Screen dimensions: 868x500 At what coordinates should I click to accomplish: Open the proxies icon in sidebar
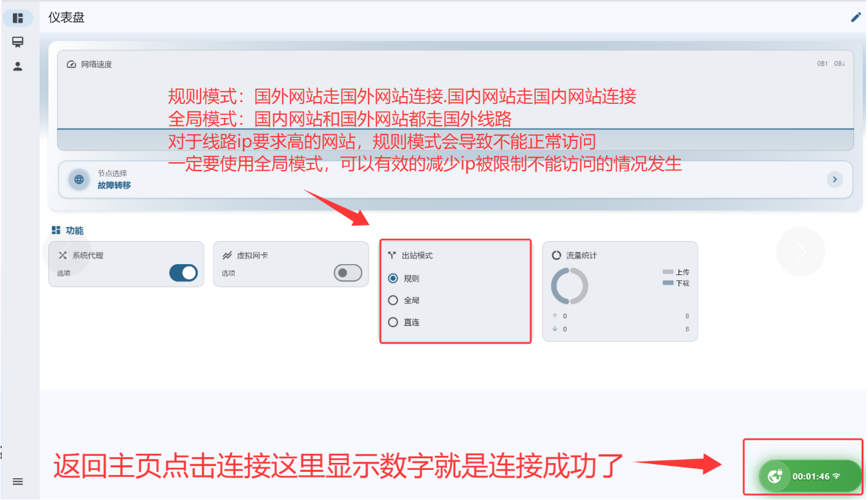click(x=18, y=42)
